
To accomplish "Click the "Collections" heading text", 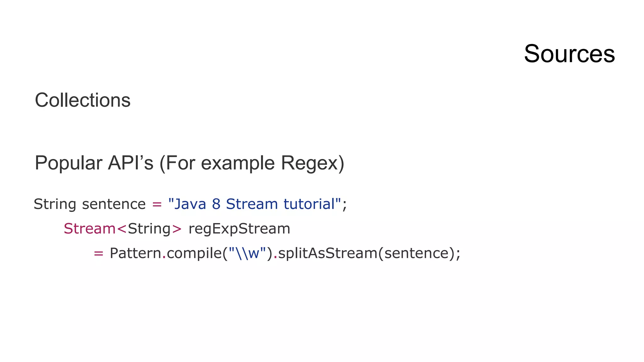I will point(82,100).
